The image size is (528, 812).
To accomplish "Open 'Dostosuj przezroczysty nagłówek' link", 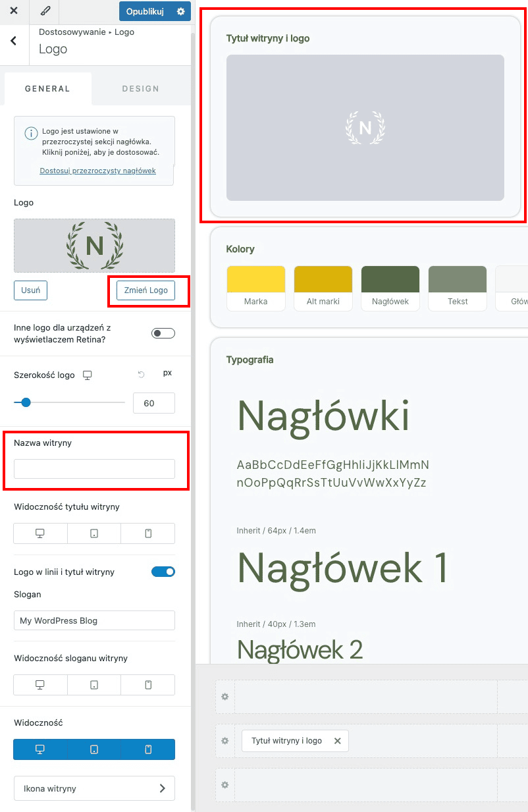I will (x=97, y=171).
